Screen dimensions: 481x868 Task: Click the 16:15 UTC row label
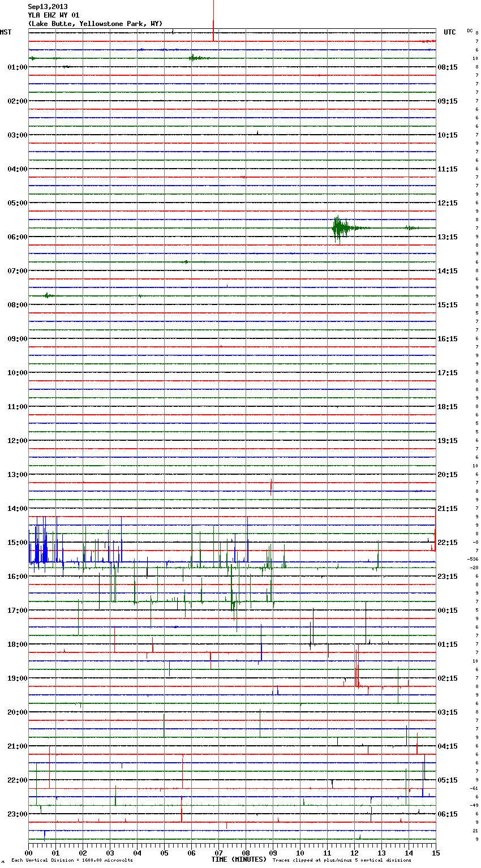[x=448, y=339]
